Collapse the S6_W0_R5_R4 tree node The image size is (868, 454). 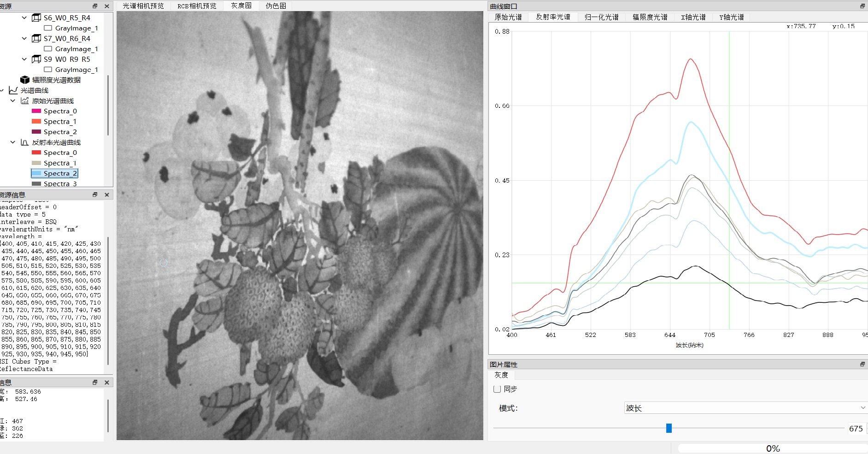pyautogui.click(x=24, y=18)
